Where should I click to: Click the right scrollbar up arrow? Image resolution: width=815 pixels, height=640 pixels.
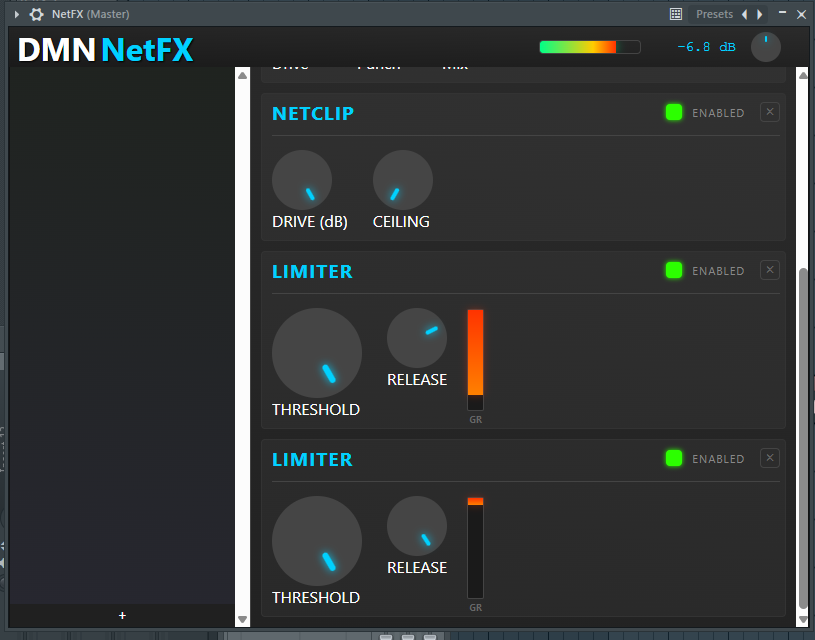pos(803,75)
